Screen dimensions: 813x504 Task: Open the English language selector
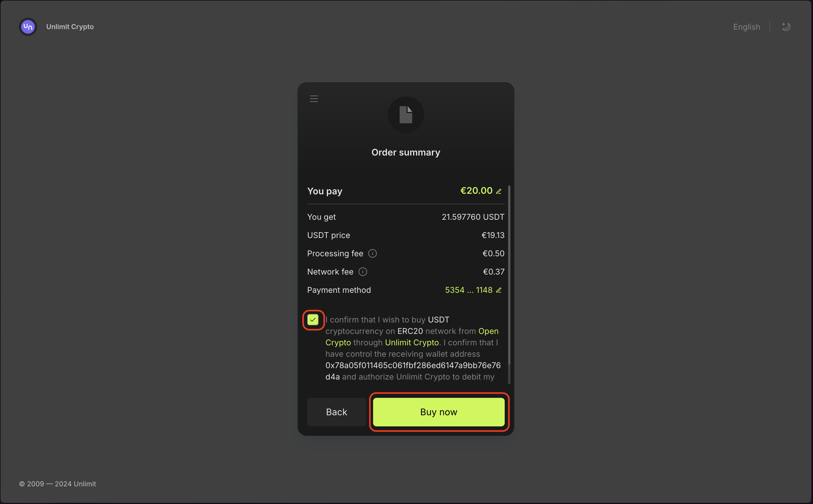point(746,27)
